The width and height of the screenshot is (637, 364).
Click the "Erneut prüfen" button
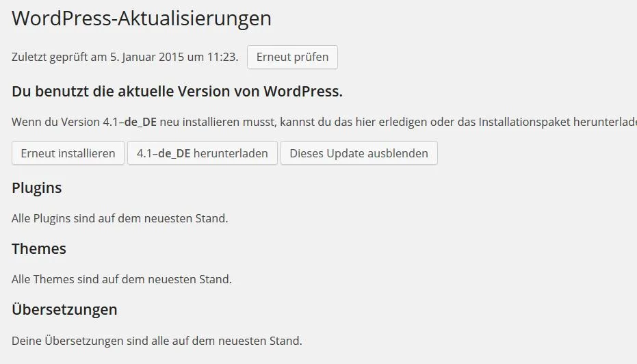pyautogui.click(x=292, y=57)
